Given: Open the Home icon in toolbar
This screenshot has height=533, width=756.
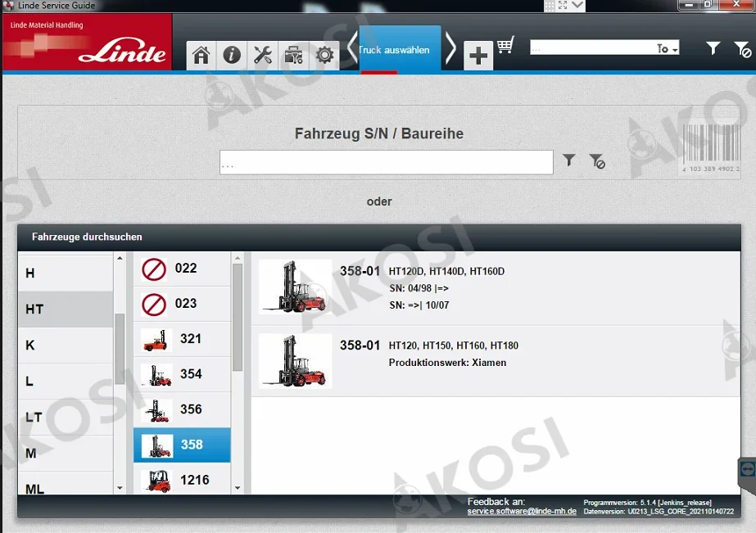Looking at the screenshot, I should click(x=201, y=56).
